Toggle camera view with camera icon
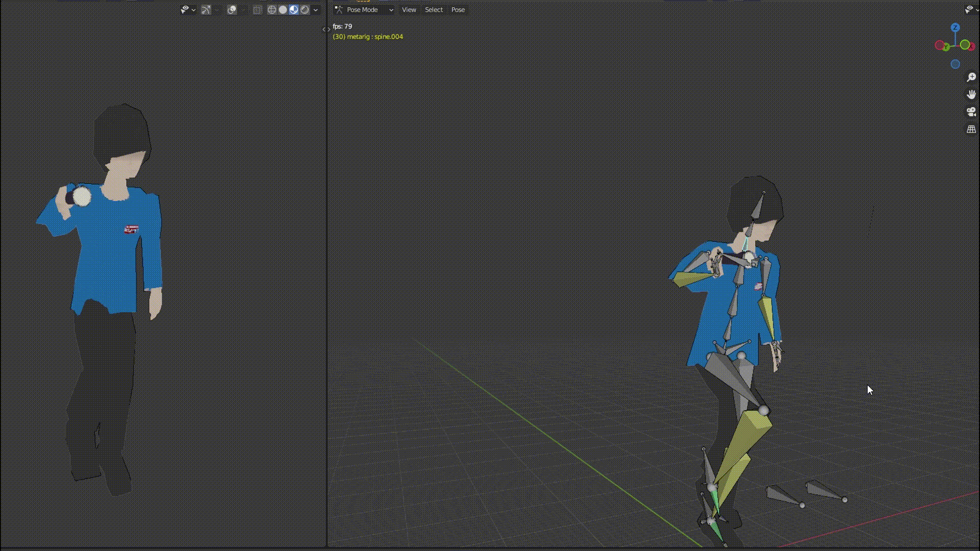Image resolution: width=980 pixels, height=551 pixels. tap(971, 112)
